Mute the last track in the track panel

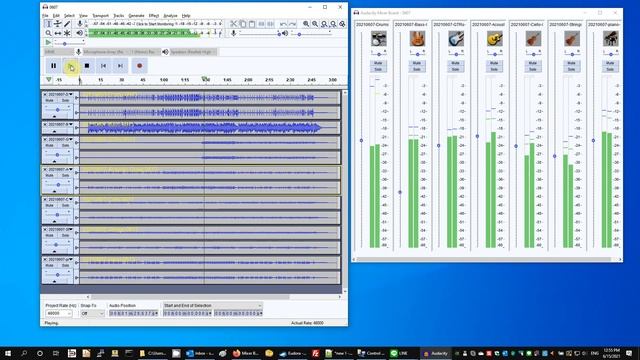[x=50, y=265]
